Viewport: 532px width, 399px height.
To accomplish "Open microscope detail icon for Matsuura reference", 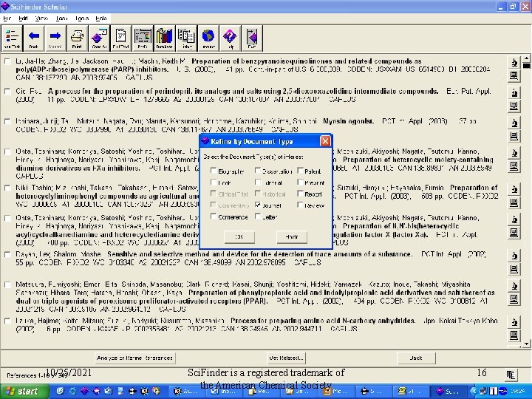I will (x=514, y=286).
